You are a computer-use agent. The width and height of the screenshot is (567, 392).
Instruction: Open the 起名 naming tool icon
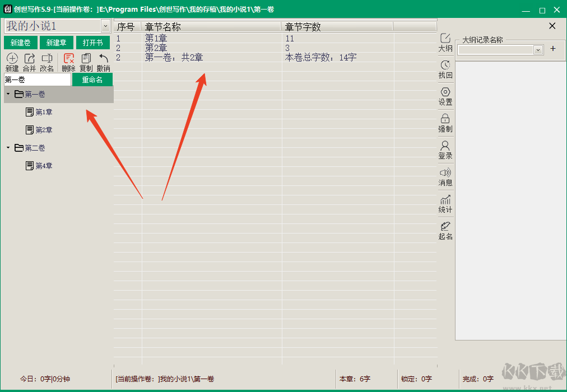(x=445, y=227)
